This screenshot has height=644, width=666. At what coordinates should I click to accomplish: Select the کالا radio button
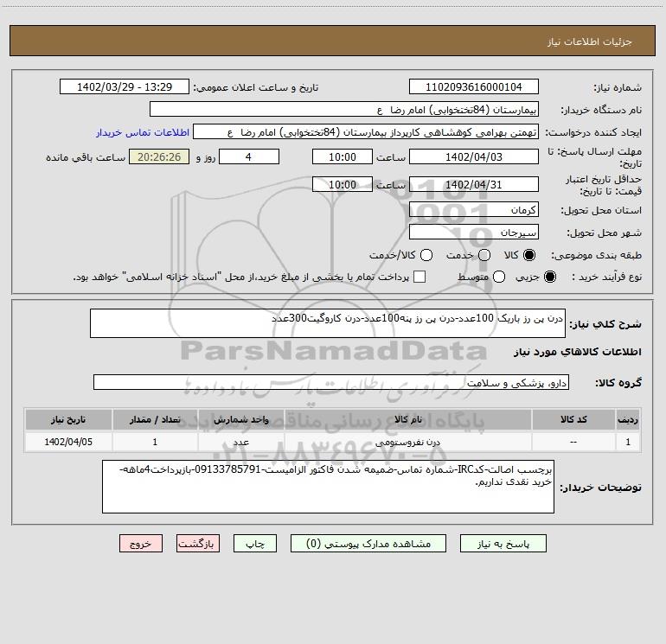pos(529,255)
